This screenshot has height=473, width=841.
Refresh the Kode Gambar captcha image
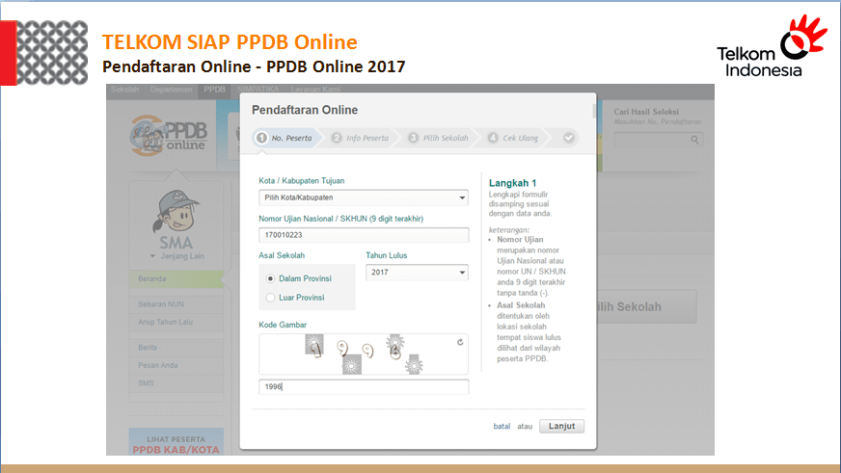click(x=460, y=342)
